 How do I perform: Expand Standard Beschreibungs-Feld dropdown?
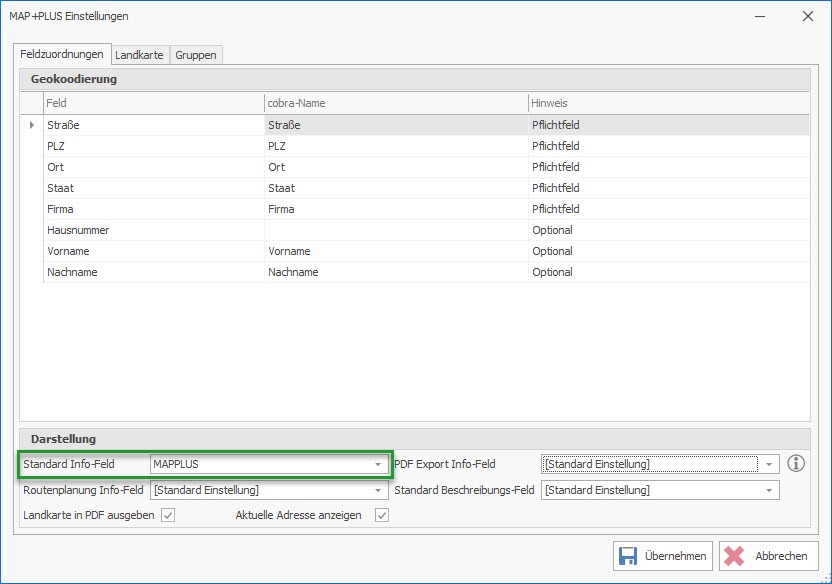coord(768,490)
